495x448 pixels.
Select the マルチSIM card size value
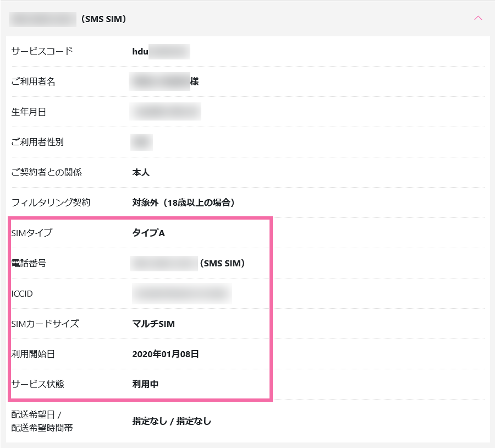coord(153,324)
